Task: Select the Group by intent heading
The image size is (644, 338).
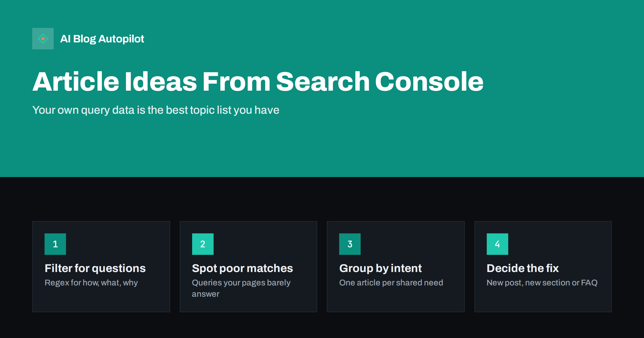Action: [x=380, y=269]
